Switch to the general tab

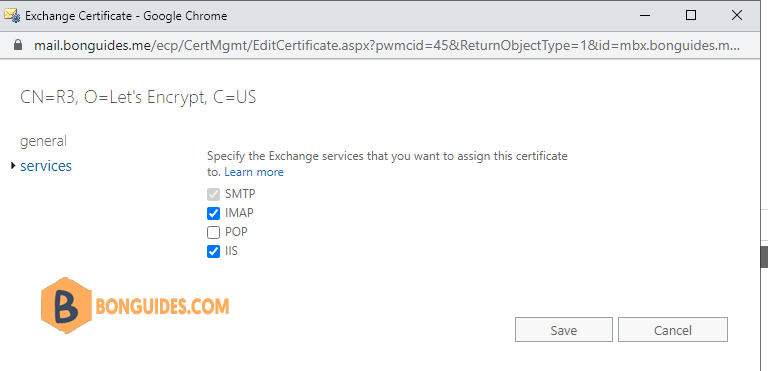43,141
